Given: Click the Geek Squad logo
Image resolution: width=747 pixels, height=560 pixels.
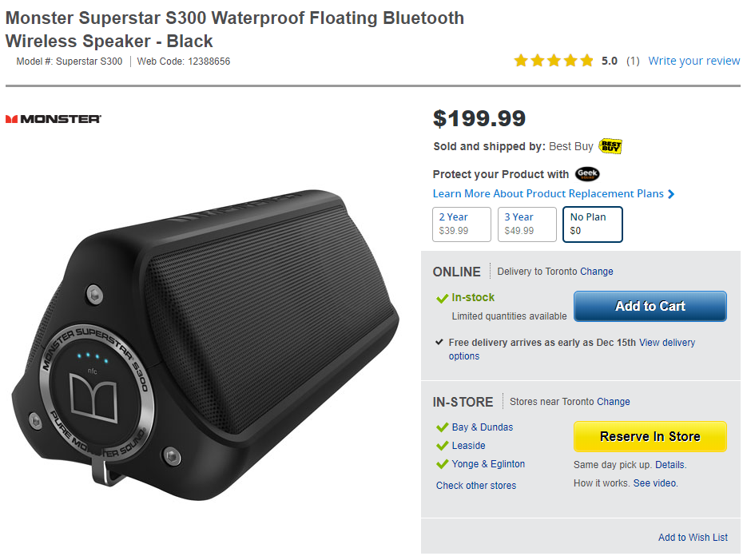Looking at the screenshot, I should coord(587,174).
